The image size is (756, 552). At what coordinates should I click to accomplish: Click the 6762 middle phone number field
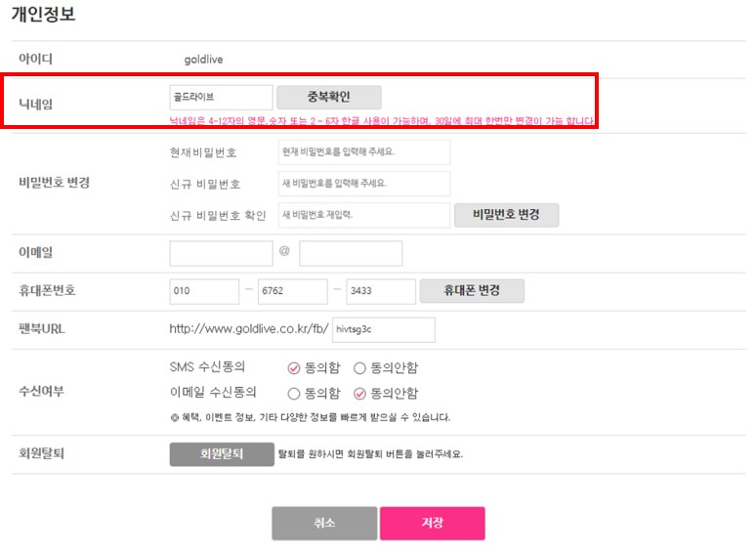[x=293, y=291]
